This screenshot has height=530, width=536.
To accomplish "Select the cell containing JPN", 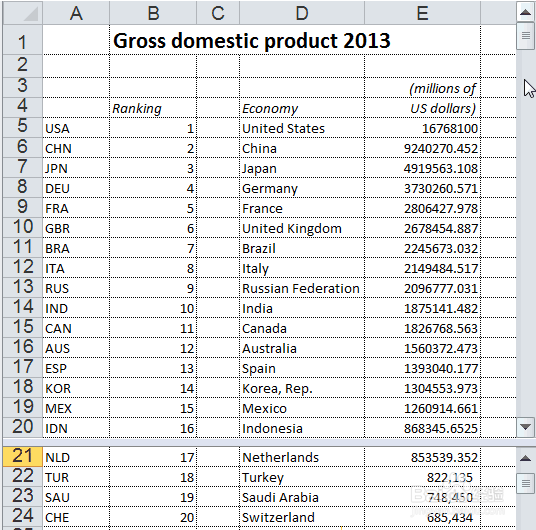I will pyautogui.click(x=76, y=168).
